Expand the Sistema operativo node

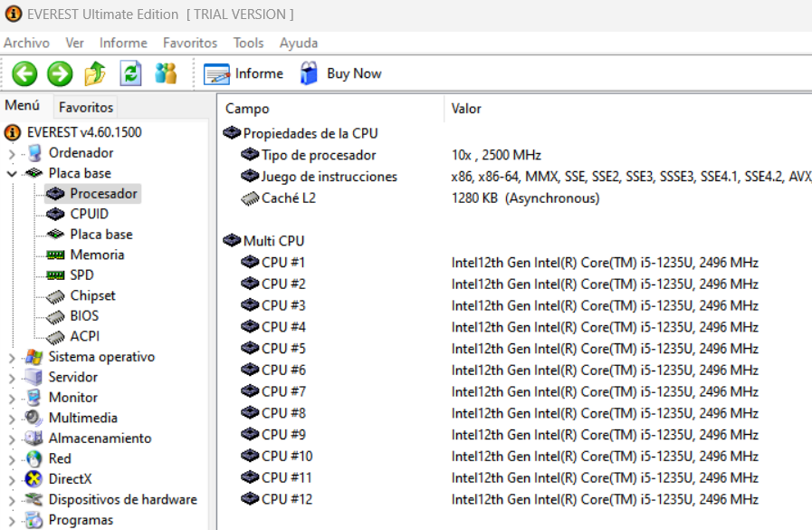click(12, 358)
